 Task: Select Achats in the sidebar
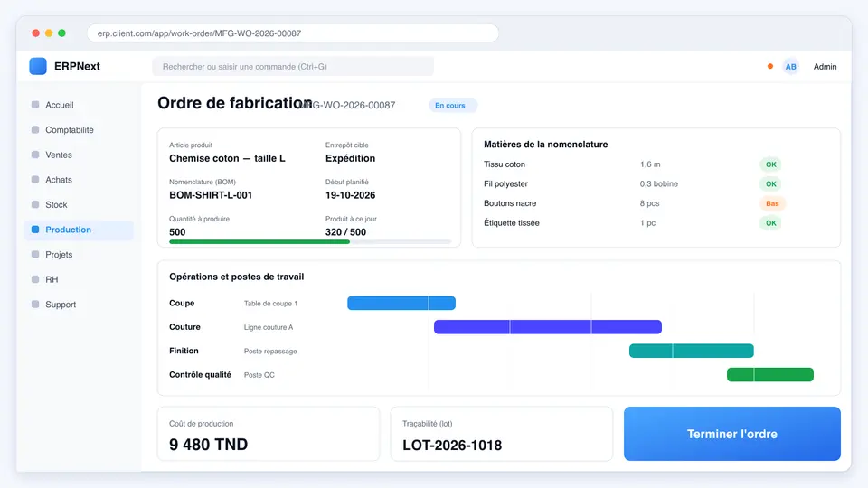tap(79, 179)
